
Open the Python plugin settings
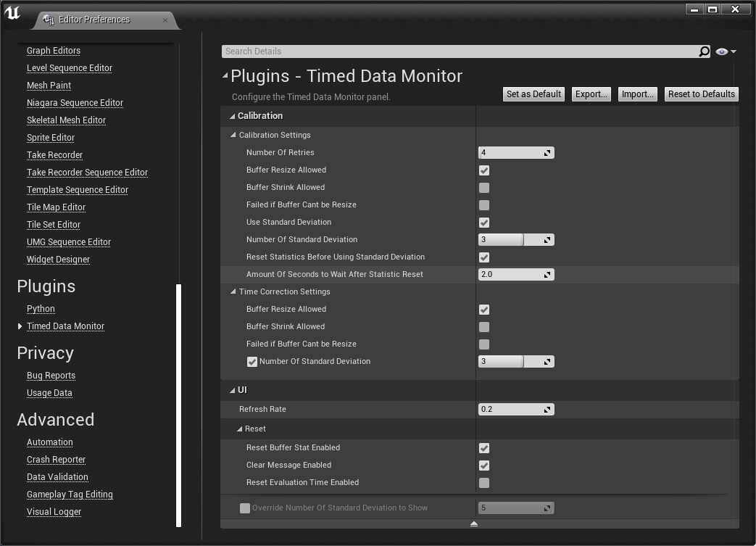pyautogui.click(x=41, y=309)
